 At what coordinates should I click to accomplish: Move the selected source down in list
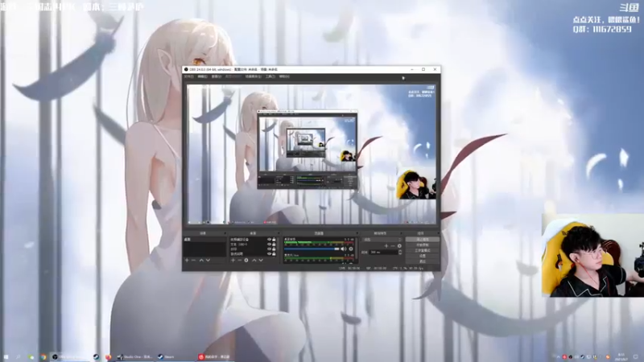261,260
